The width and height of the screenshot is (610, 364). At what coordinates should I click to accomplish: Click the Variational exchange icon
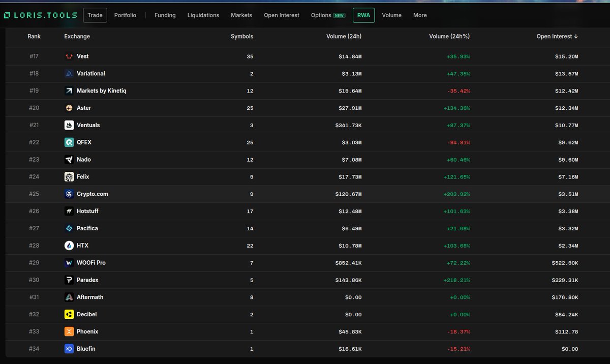pyautogui.click(x=69, y=74)
